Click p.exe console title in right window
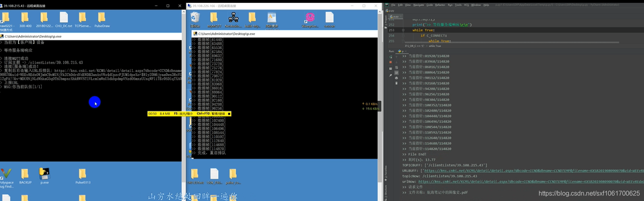644x201 pixels. point(227,34)
